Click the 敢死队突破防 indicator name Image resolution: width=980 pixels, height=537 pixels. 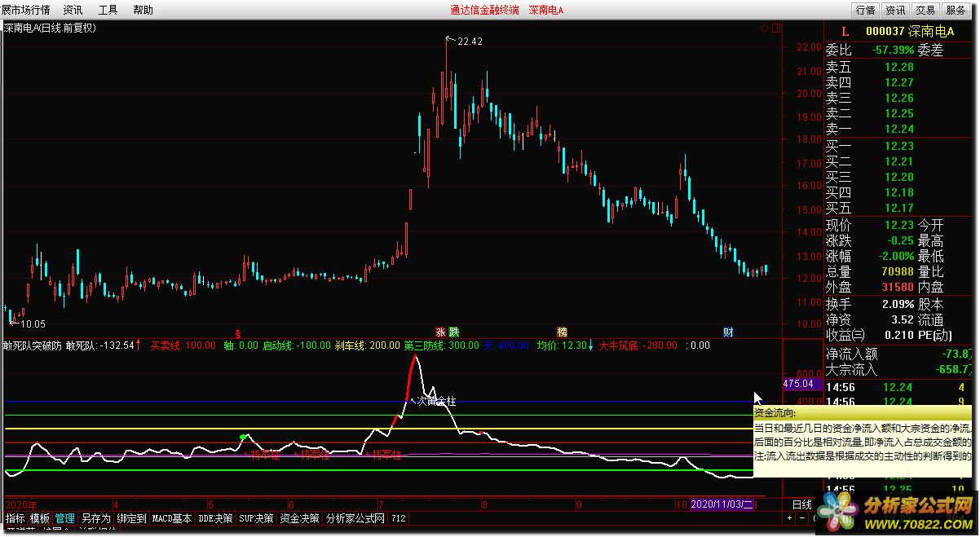(x=32, y=346)
